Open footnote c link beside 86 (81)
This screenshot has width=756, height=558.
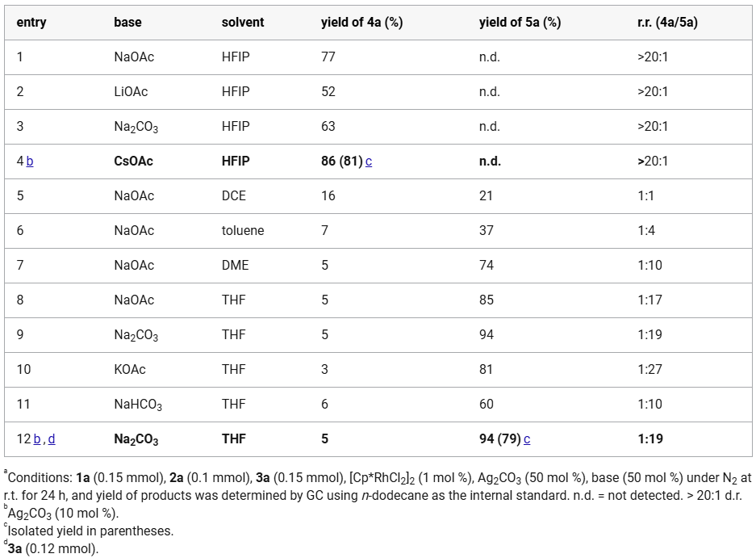(369, 162)
